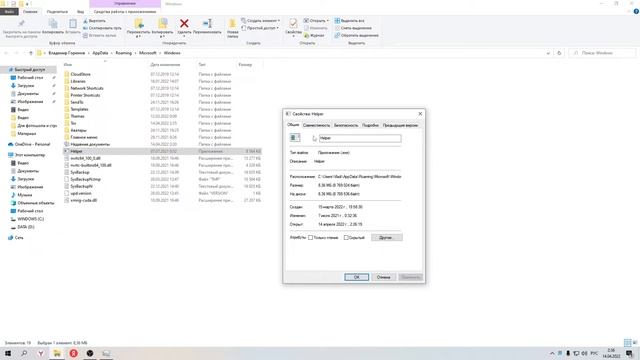This screenshot has width=640, height=360.
Task: Click Roaming in the address breadcrumb
Action: 123,53
